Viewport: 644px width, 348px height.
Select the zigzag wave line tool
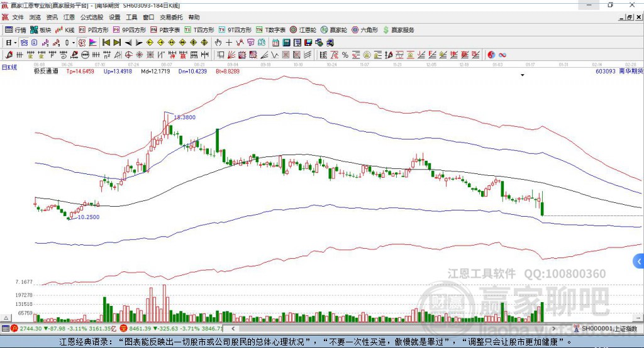click(x=275, y=55)
